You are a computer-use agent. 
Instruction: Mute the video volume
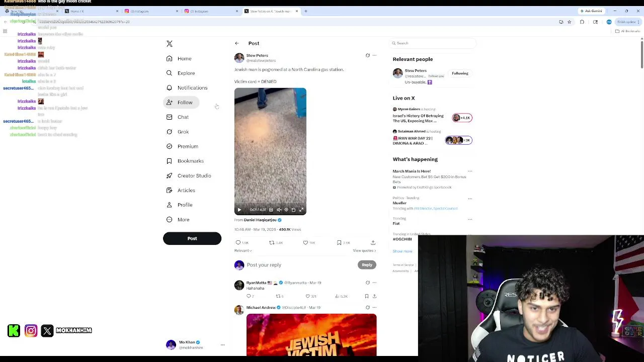coord(279,210)
